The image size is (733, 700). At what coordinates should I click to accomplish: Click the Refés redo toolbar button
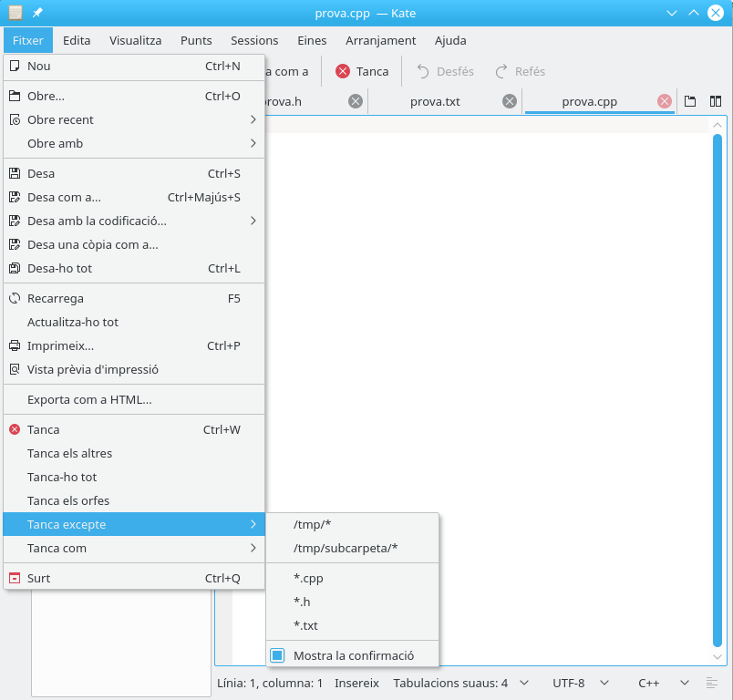[520, 71]
